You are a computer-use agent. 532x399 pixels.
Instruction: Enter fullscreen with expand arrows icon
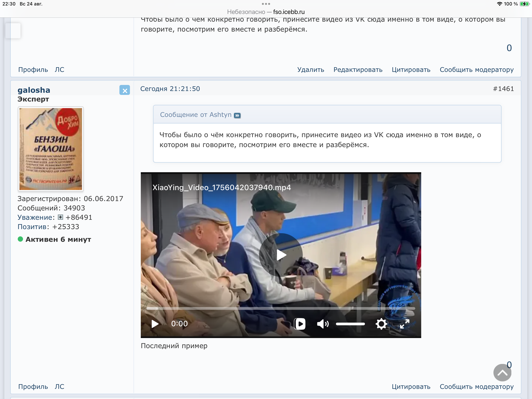tap(404, 324)
